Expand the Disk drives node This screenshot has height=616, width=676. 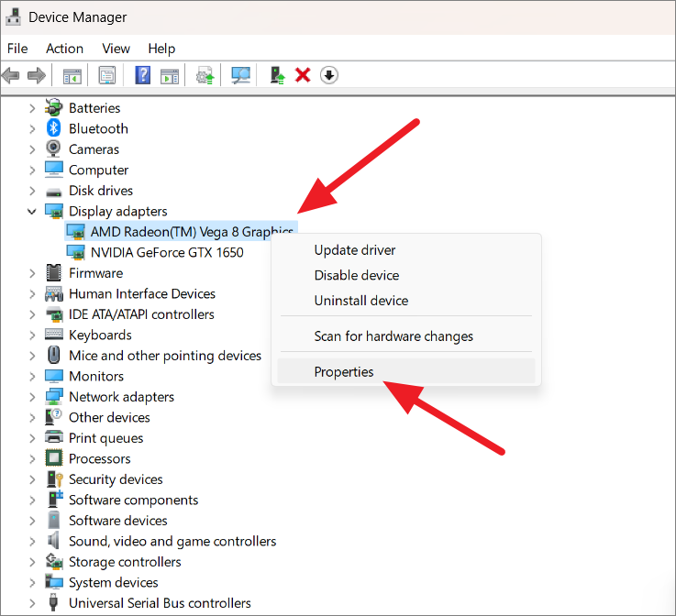(32, 191)
